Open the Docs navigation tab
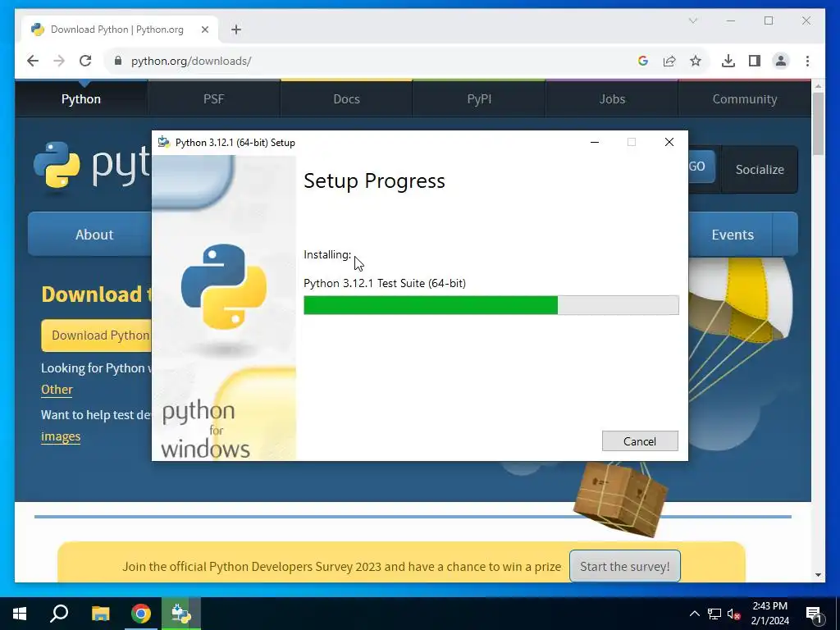The image size is (840, 630). tap(347, 99)
